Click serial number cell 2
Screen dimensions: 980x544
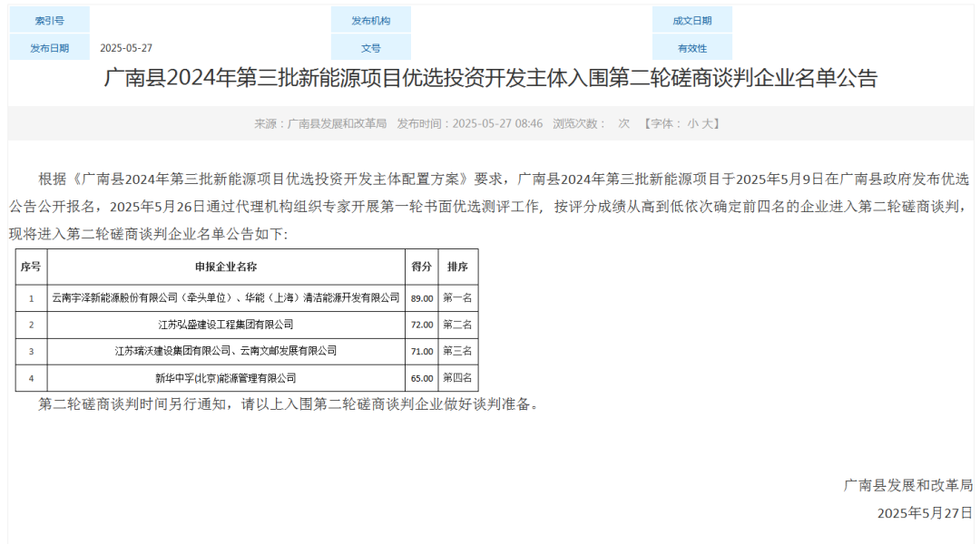pyautogui.click(x=31, y=325)
